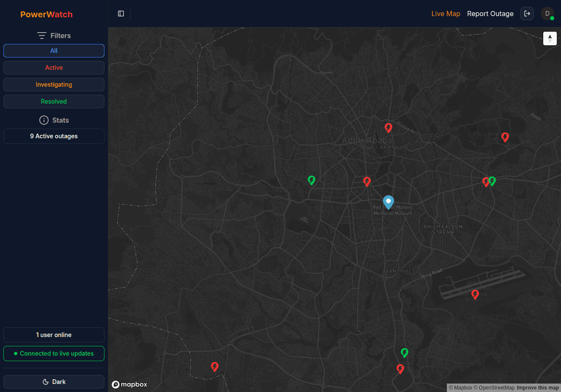Viewport: 561px width, 392px height.
Task: Click the Stats info icon
Action: (x=44, y=120)
